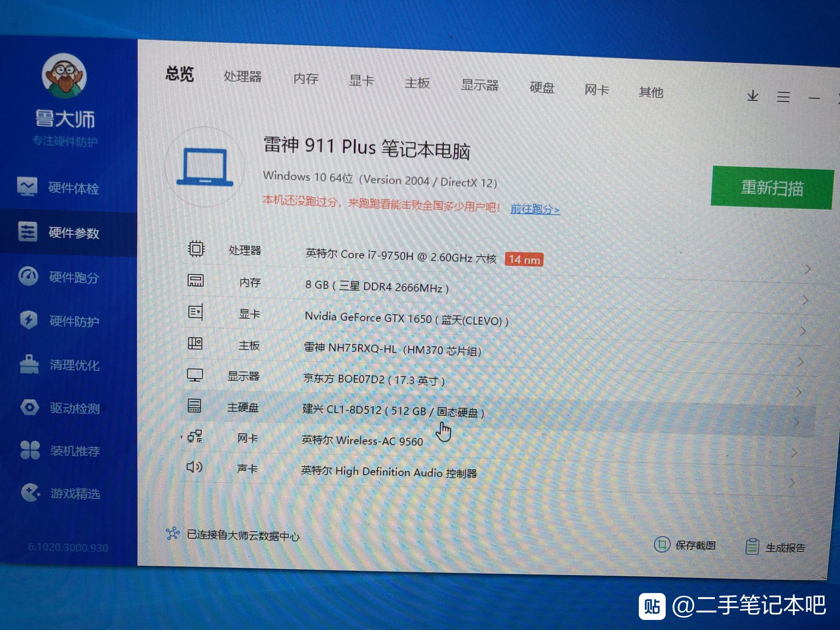This screenshot has width=840, height=630.
Task: Click the graphics card icon
Action: click(195, 312)
